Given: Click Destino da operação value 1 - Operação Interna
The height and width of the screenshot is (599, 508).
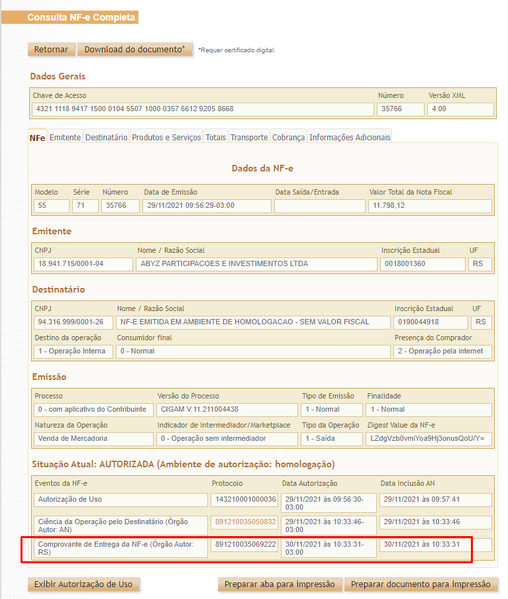Looking at the screenshot, I should pyautogui.click(x=73, y=351).
